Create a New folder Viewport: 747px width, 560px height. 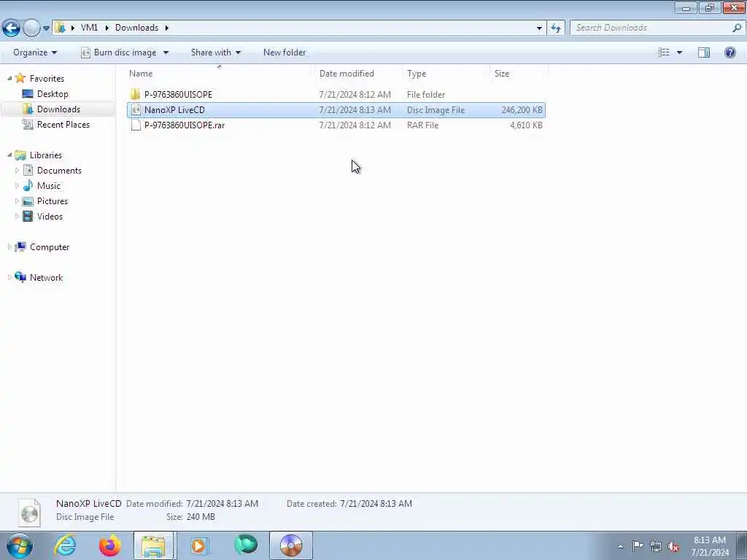point(285,52)
